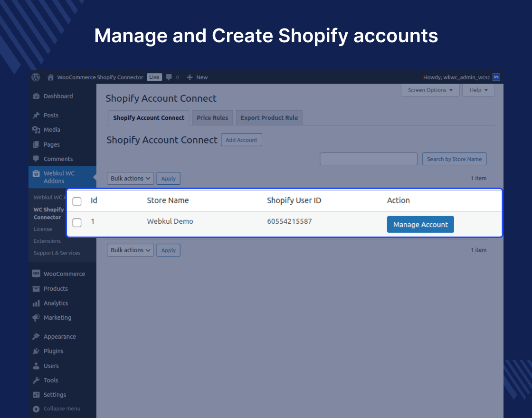The image size is (532, 418).
Task: Check the select-all checkbox in the table header
Action: [76, 201]
